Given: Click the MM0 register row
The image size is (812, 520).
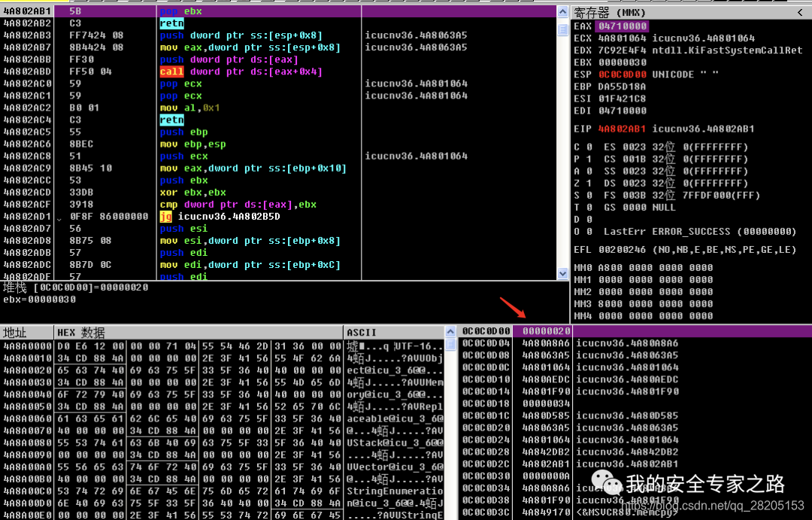Looking at the screenshot, I should tap(643, 267).
